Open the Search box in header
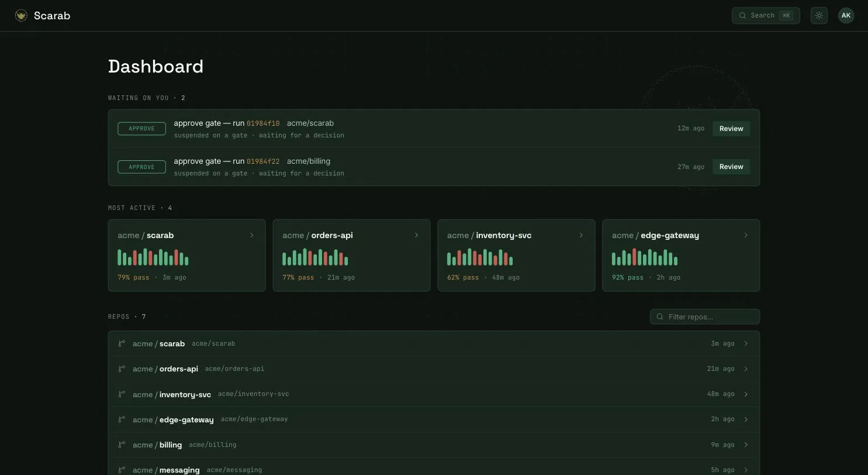 766,16
